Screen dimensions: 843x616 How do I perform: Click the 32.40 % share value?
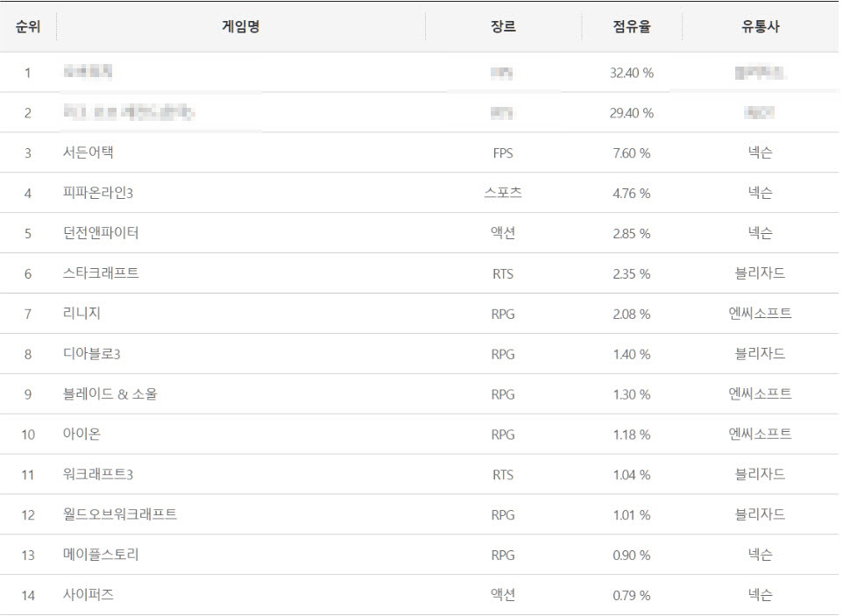632,73
